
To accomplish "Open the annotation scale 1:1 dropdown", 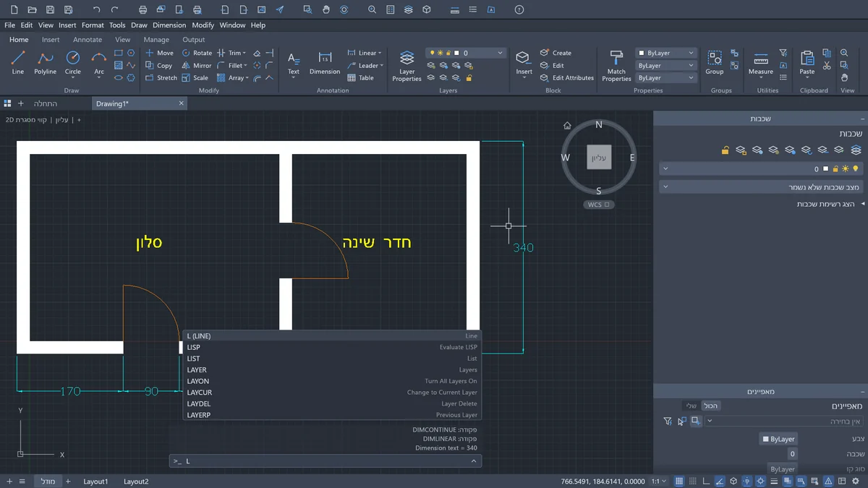I will 659,481.
